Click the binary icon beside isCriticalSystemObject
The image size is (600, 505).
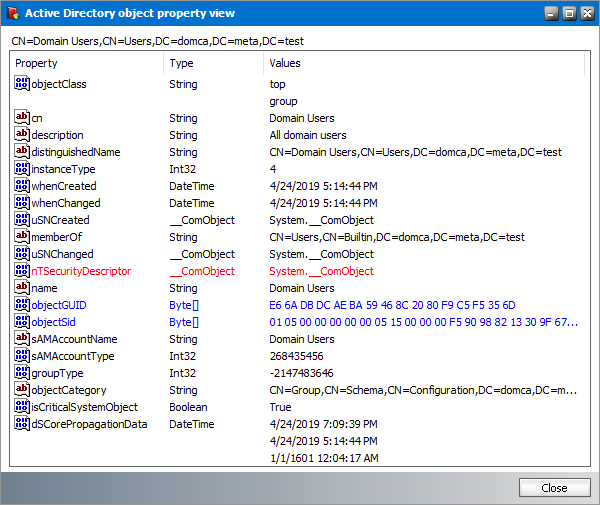point(22,407)
